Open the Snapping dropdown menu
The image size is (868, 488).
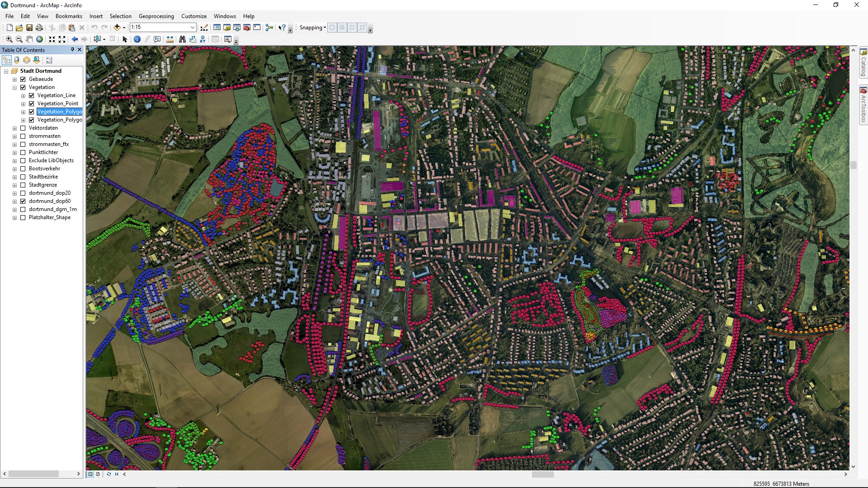coord(312,28)
